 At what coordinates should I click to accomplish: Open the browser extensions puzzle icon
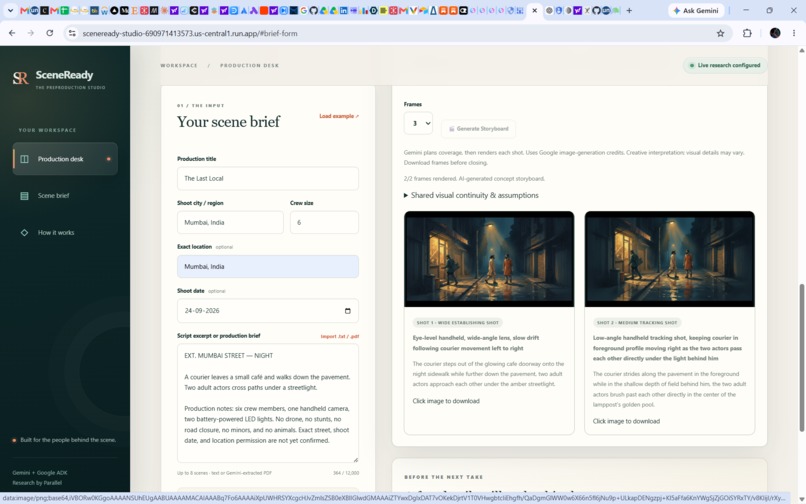pyautogui.click(x=747, y=33)
